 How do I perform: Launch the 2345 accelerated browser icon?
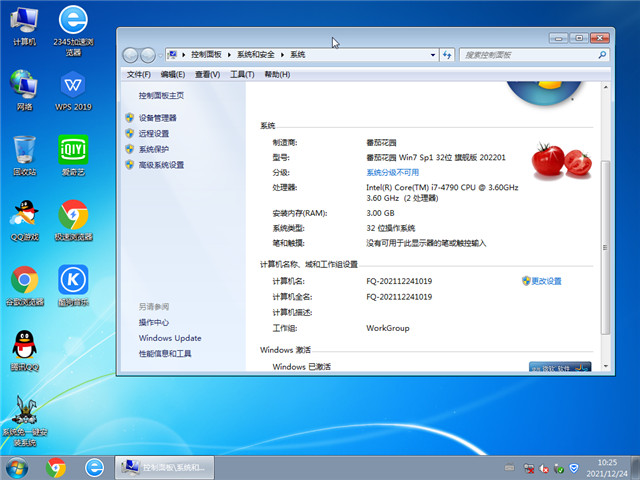click(73, 31)
